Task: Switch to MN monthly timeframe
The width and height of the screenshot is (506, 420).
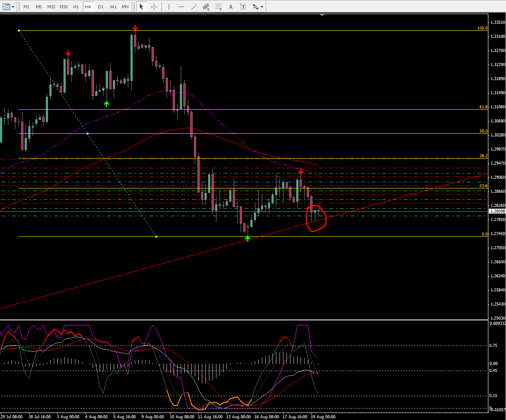Action: (125, 7)
